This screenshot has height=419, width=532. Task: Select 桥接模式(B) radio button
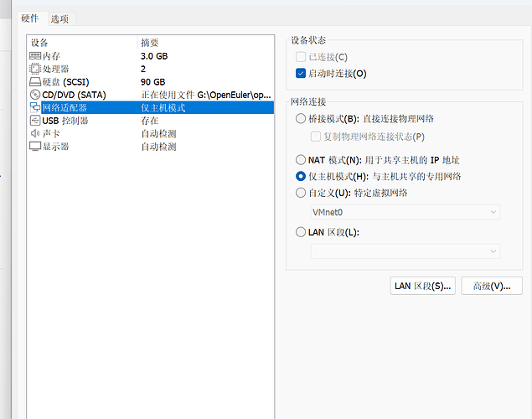point(302,119)
